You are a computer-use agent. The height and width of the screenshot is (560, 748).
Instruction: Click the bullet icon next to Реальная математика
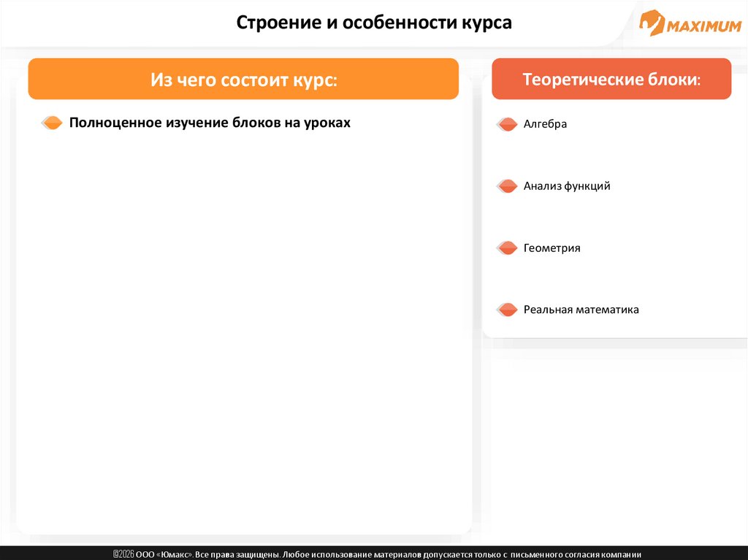pos(507,310)
